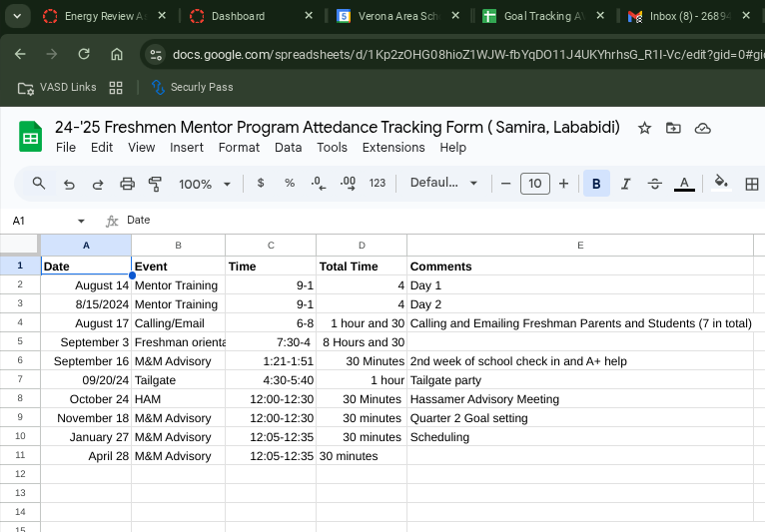This screenshot has width=765, height=532.
Task: Toggle strikethrough text formatting
Action: [655, 184]
